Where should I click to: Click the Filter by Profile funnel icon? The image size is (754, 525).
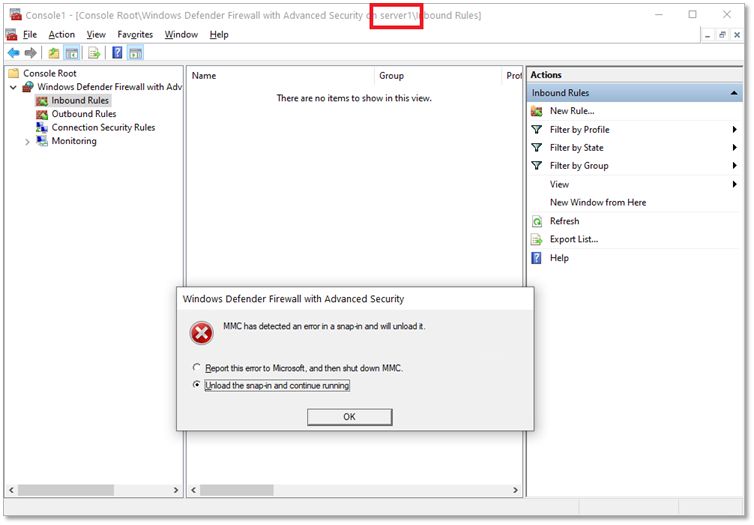point(537,129)
